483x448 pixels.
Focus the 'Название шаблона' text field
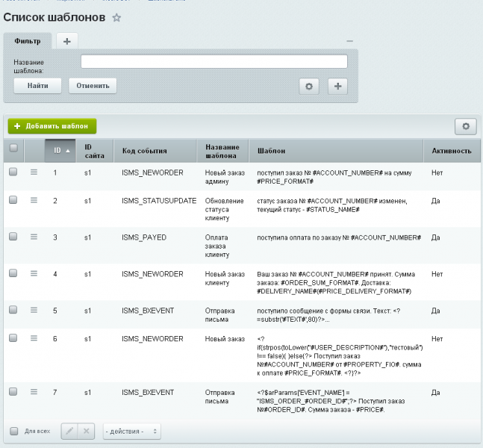[214, 61]
